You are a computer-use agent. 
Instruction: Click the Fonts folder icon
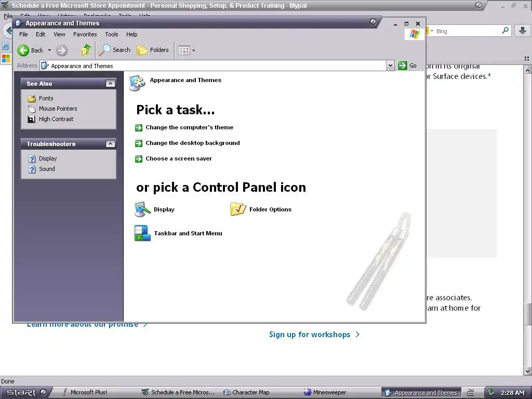point(32,98)
